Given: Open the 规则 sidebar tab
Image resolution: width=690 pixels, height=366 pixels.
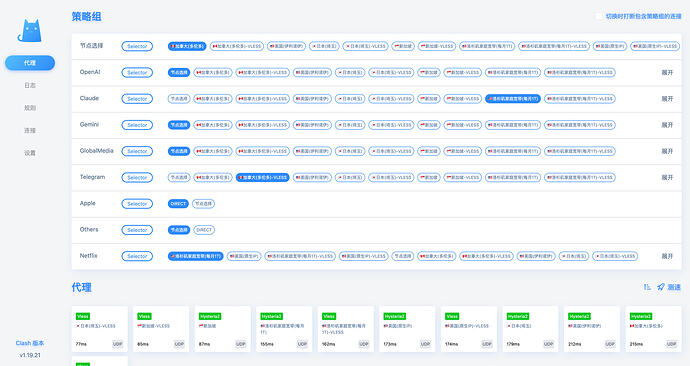Looking at the screenshot, I should pyautogui.click(x=30, y=108).
